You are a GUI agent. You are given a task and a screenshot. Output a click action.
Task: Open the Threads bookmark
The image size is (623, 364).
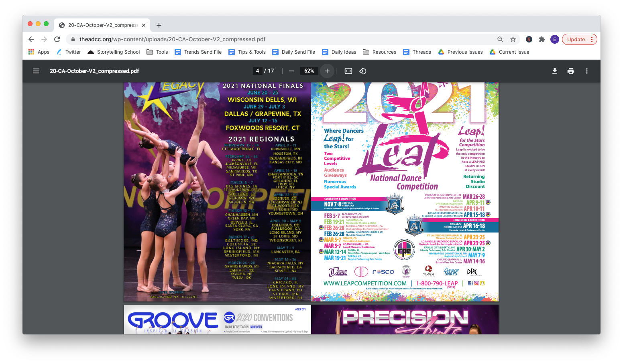(x=417, y=52)
